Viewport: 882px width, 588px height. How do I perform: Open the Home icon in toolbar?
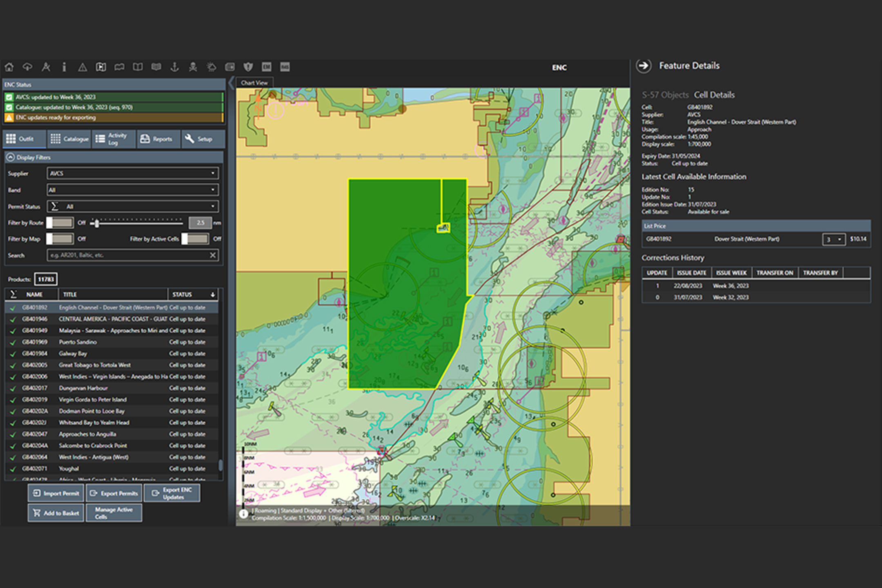coord(9,67)
